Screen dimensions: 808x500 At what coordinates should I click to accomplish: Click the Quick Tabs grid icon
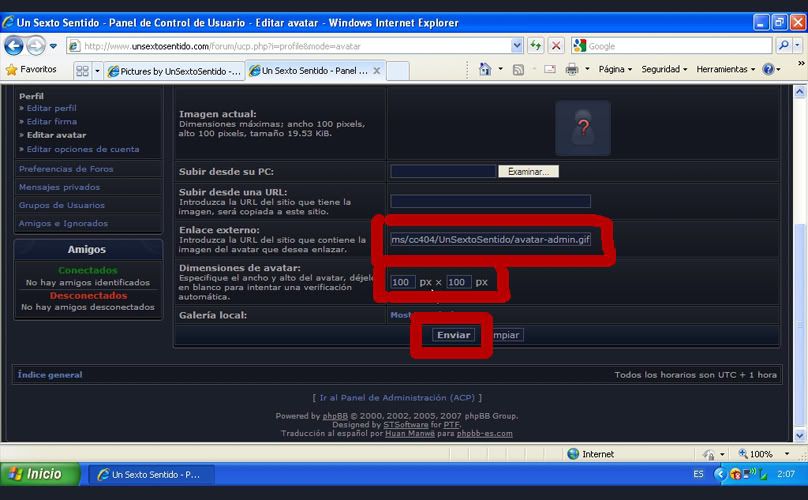(82, 71)
